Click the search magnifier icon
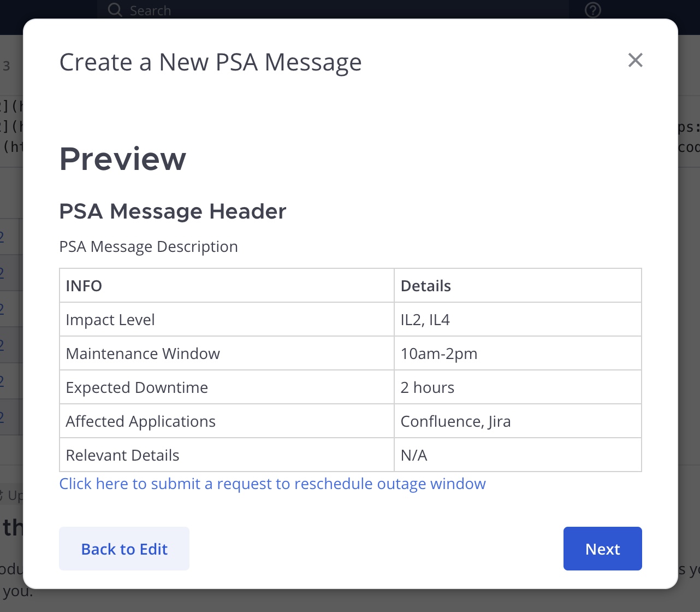Screen dimensions: 700x612 [x=115, y=10]
